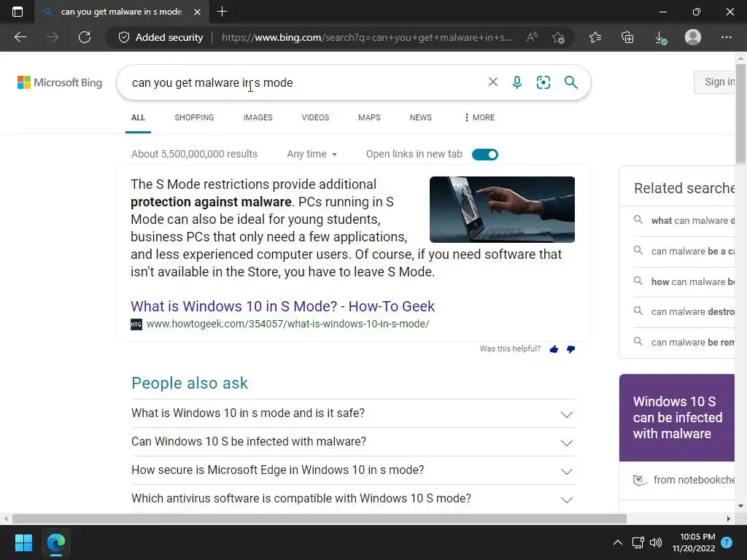The height and width of the screenshot is (560, 747).
Task: Open network status tray icon
Action: pyautogui.click(x=638, y=542)
